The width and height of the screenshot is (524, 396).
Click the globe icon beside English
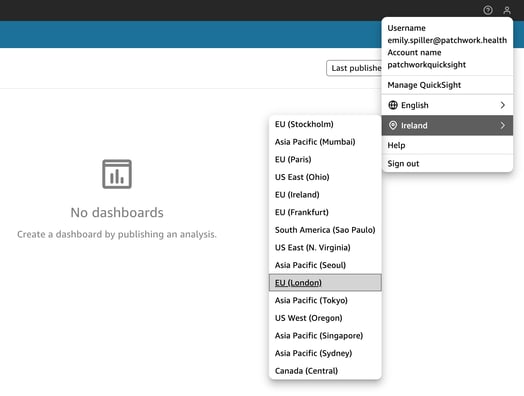(393, 105)
